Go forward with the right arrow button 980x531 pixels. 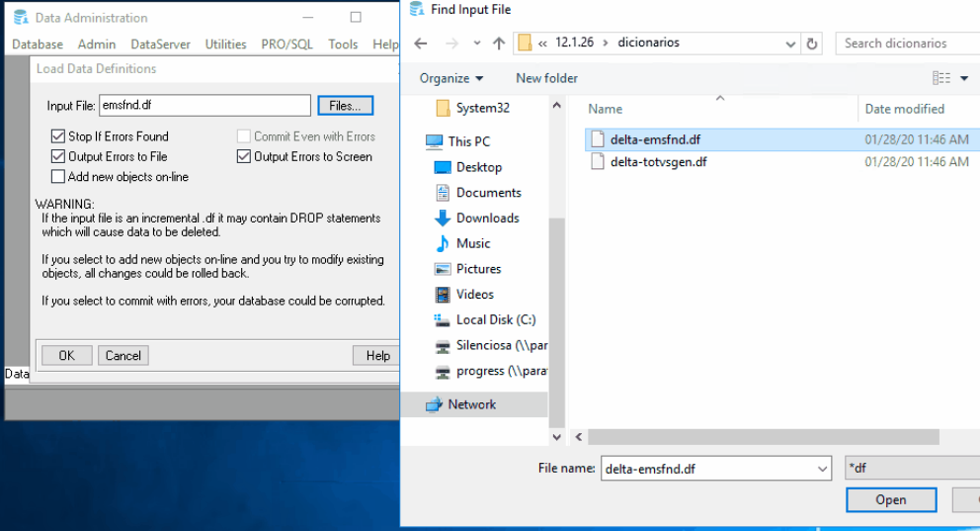[451, 44]
